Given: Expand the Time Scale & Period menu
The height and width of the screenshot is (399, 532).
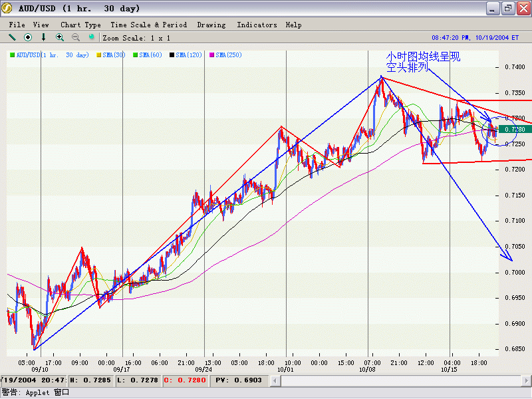Looking at the screenshot, I should 149,25.
